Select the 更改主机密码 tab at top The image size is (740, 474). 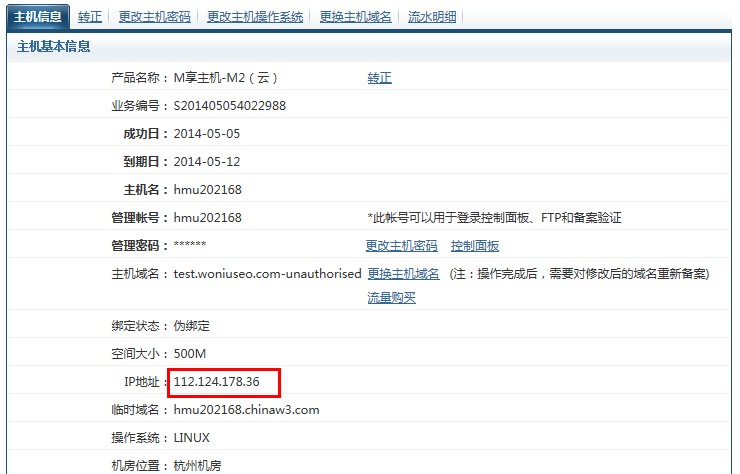click(x=154, y=17)
